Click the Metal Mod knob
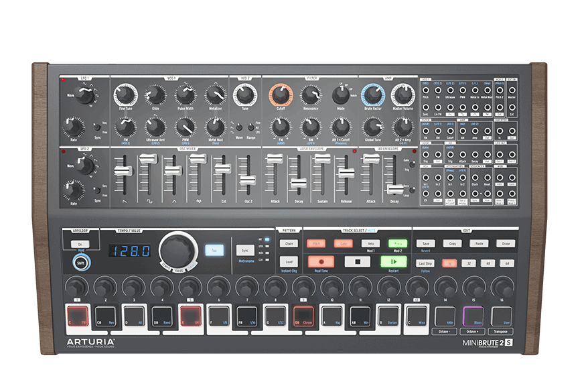The width and height of the screenshot is (588, 386). pyautogui.click(x=215, y=127)
